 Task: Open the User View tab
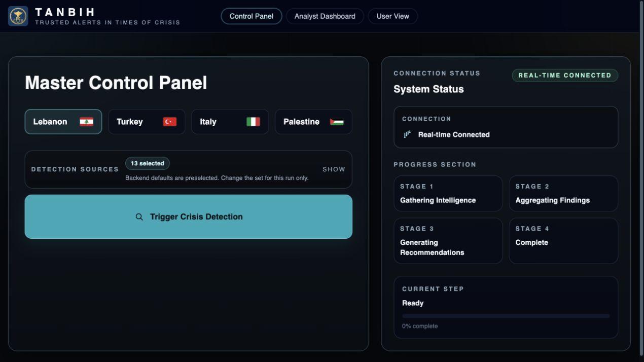(392, 16)
